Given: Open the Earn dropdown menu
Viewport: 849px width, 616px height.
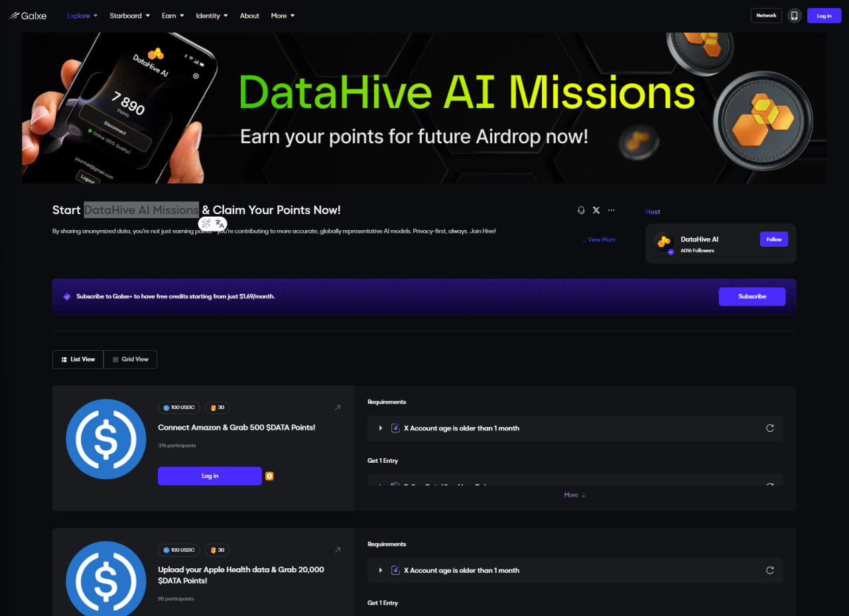Looking at the screenshot, I should coord(173,15).
